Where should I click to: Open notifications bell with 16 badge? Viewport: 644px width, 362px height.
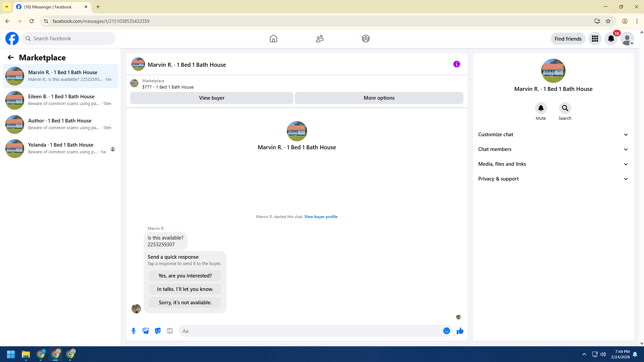[611, 39]
